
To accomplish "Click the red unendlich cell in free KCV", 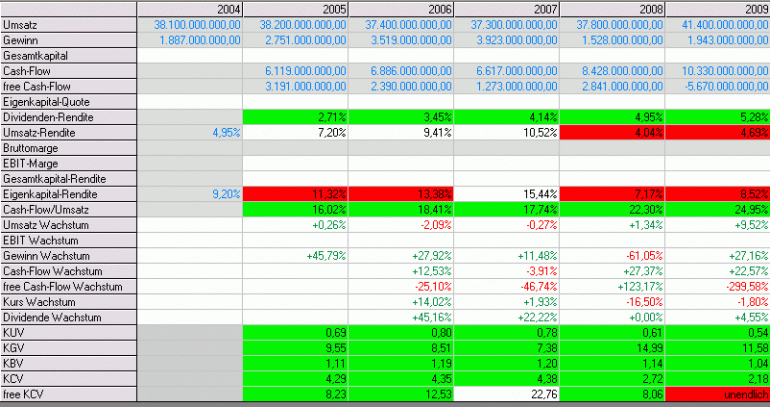I will coord(717,394).
